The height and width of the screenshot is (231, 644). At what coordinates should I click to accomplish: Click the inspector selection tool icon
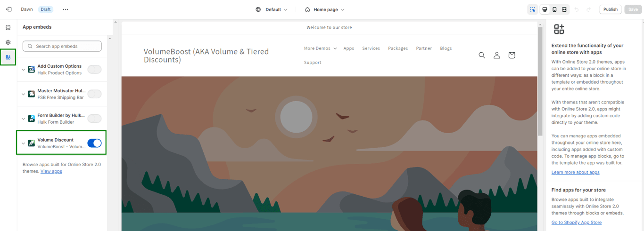click(532, 9)
